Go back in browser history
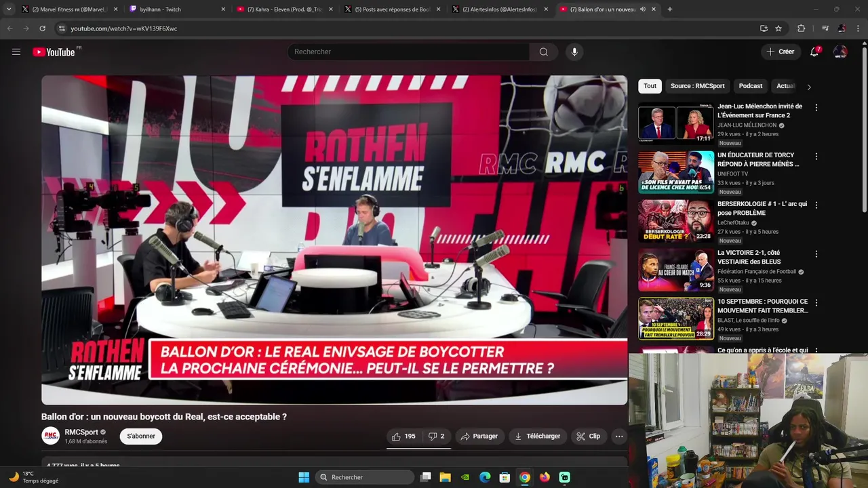The width and height of the screenshot is (868, 488). [9, 28]
